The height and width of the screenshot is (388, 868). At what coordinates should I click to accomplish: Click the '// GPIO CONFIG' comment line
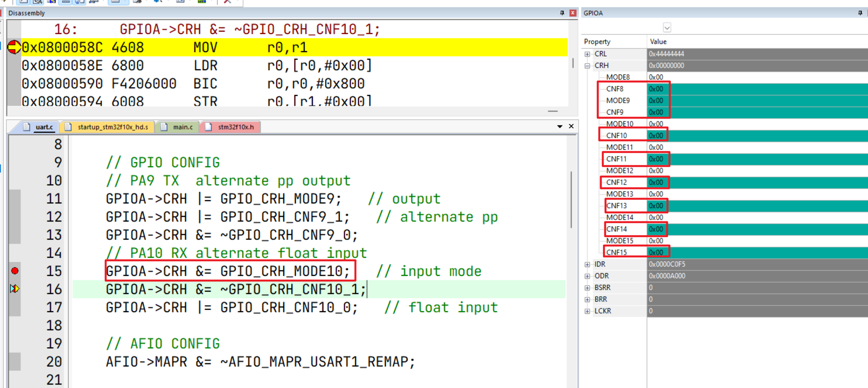(x=163, y=162)
